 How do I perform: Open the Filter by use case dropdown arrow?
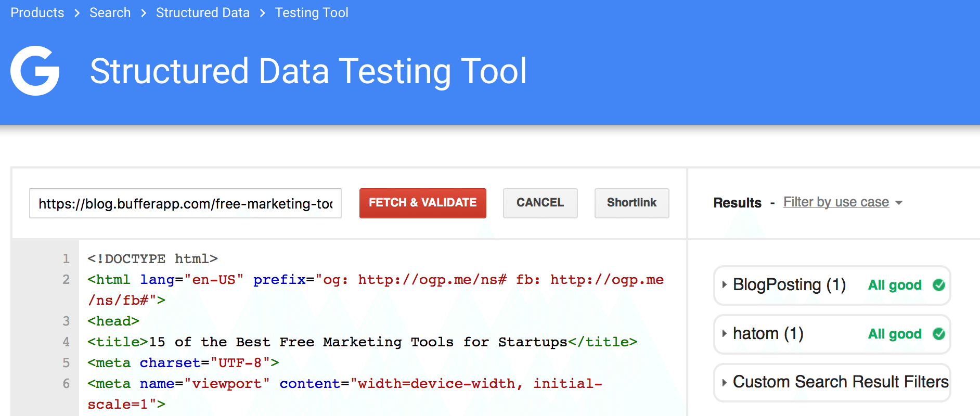tap(899, 203)
